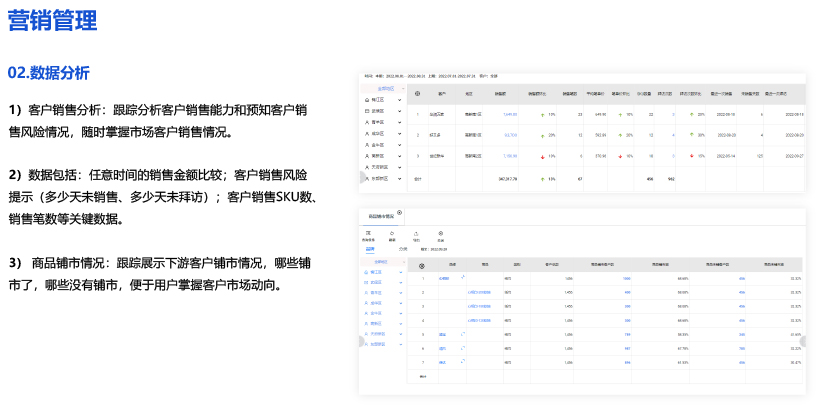Screen dimensions: 820x409
Task: Close the 商品铺市情况 tab with its X icon
Action: [x=400, y=213]
